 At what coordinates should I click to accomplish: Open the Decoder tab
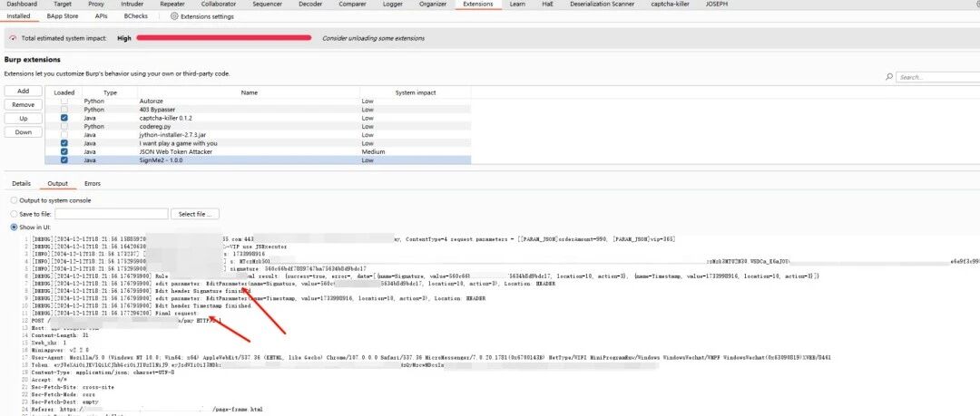(310, 4)
